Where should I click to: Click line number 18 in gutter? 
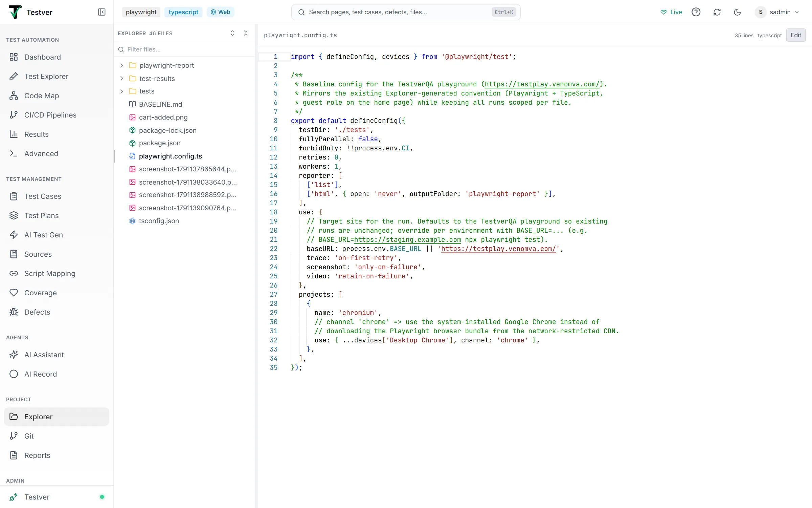point(273,212)
